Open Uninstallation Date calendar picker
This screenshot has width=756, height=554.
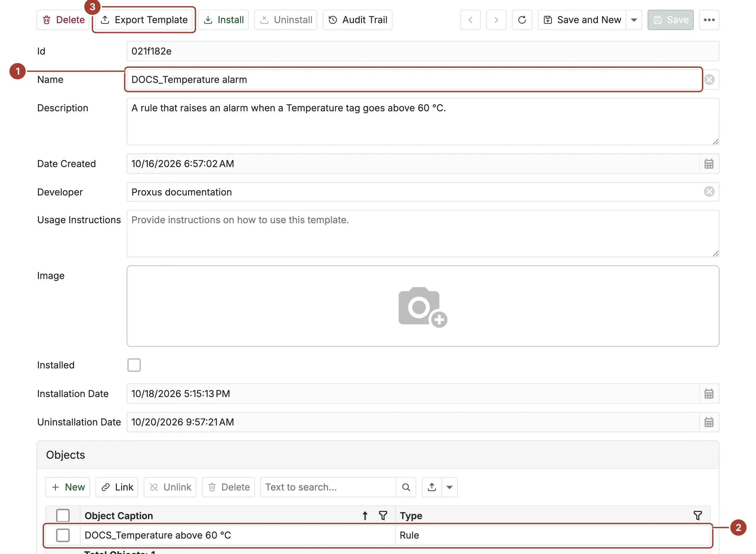pos(709,422)
